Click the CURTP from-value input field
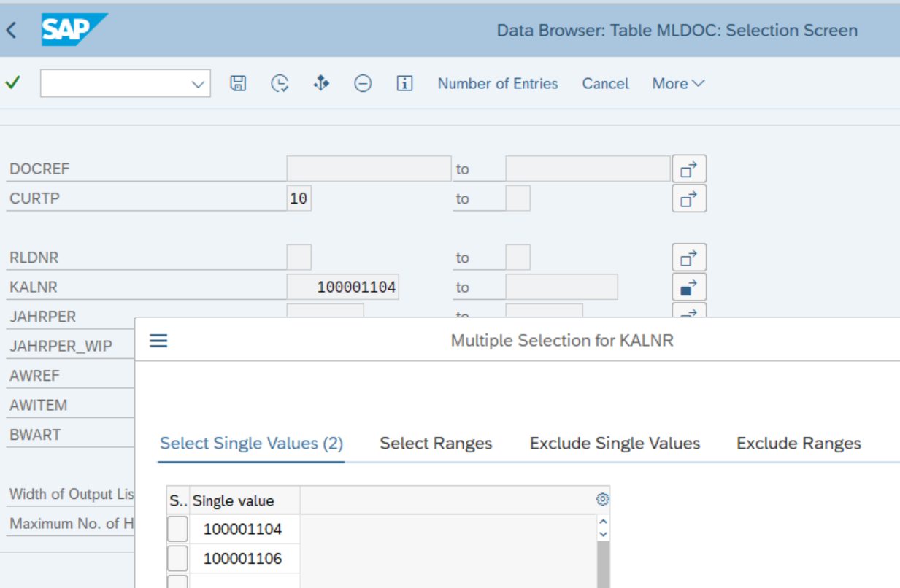900x588 pixels. click(299, 198)
